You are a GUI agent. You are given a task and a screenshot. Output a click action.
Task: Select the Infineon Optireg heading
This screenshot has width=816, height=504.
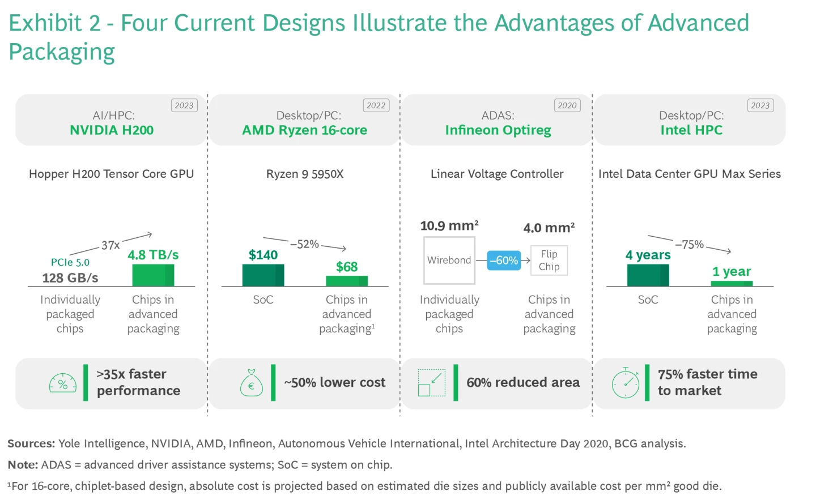click(x=498, y=131)
